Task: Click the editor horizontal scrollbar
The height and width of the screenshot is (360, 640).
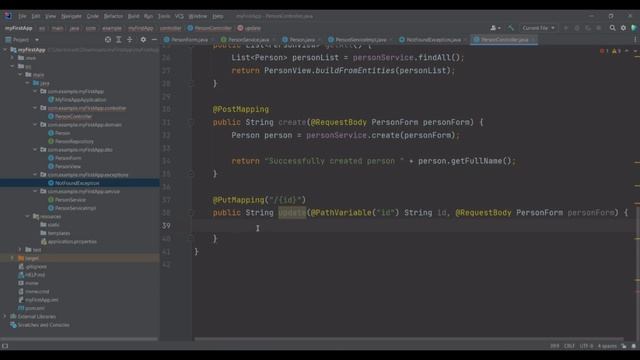Action: [408, 339]
